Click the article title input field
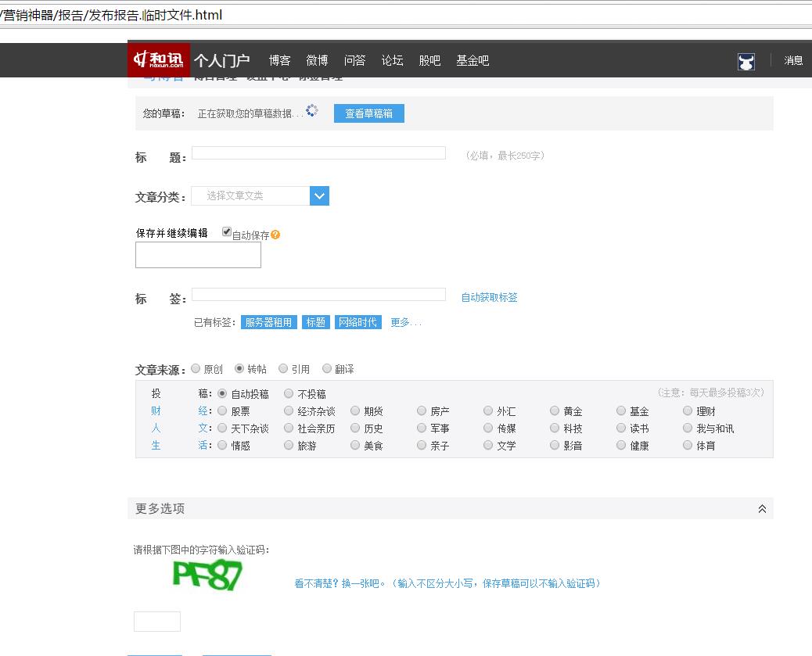812x656 pixels. (x=318, y=154)
